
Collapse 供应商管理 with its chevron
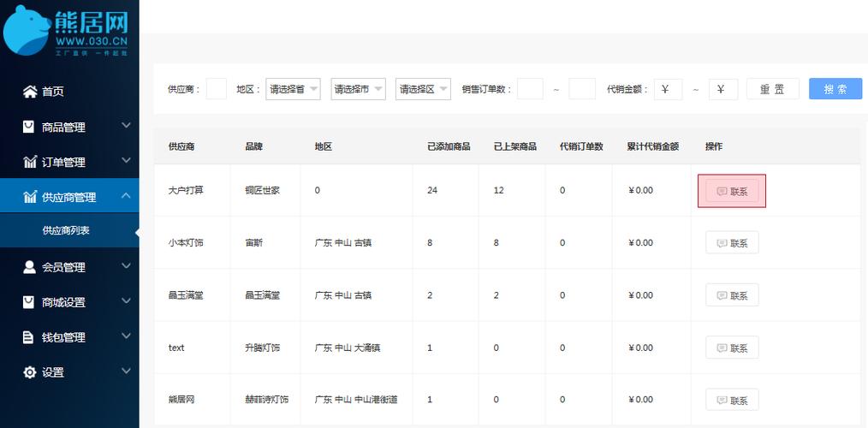click(126, 195)
